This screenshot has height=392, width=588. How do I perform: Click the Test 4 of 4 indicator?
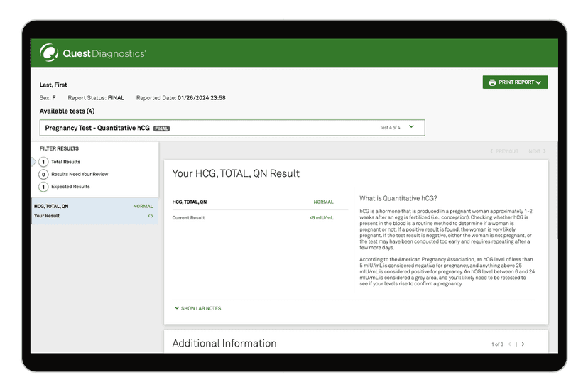click(390, 128)
